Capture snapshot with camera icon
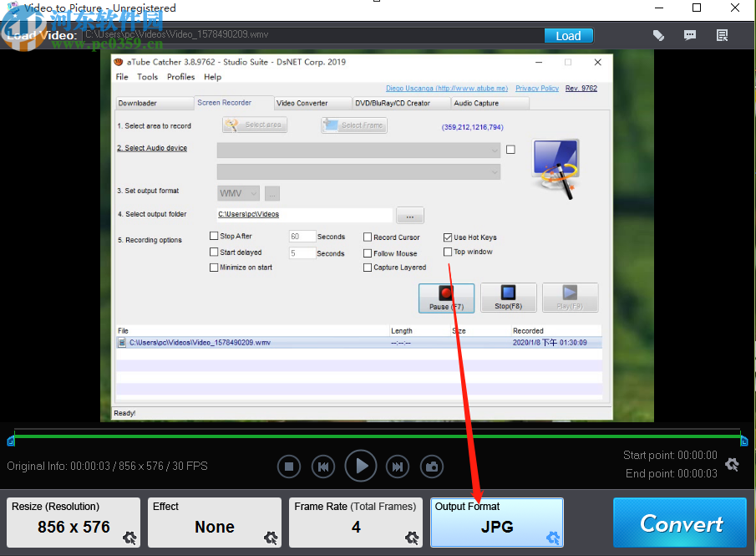This screenshot has height=556, width=756. coord(432,467)
